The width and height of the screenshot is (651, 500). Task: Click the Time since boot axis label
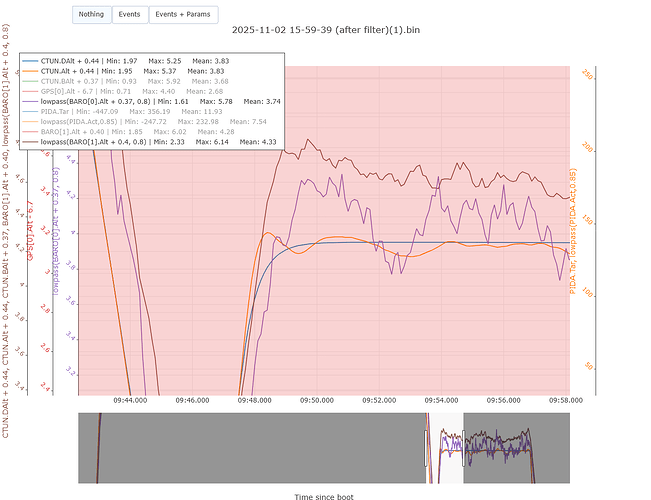pos(323,495)
